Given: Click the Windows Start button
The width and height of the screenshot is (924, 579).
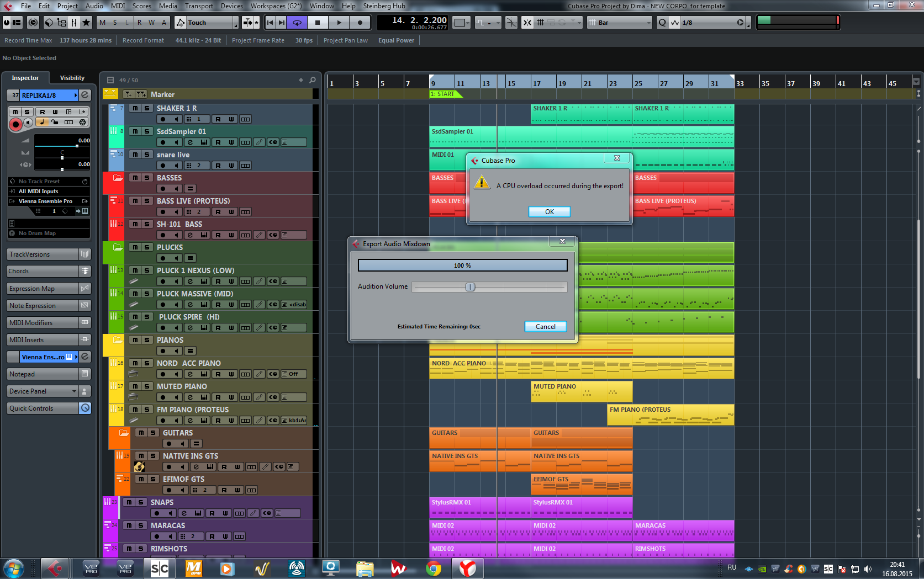Looking at the screenshot, I should (x=14, y=569).
